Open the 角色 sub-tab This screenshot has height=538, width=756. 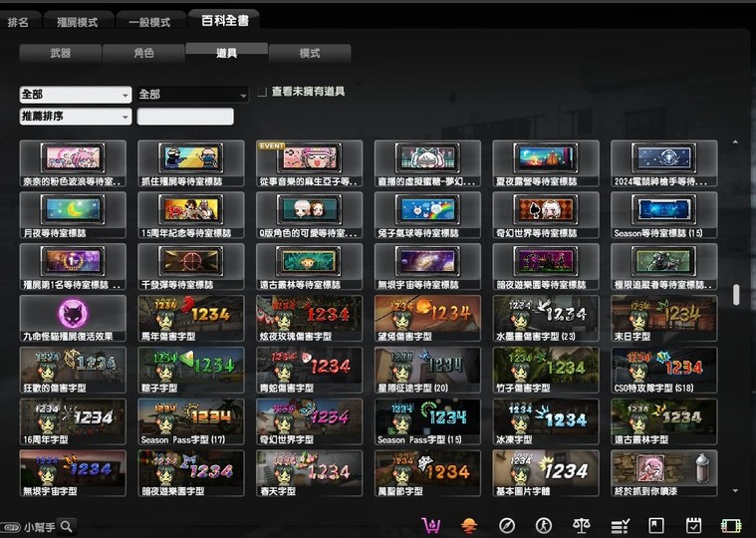pyautogui.click(x=143, y=54)
